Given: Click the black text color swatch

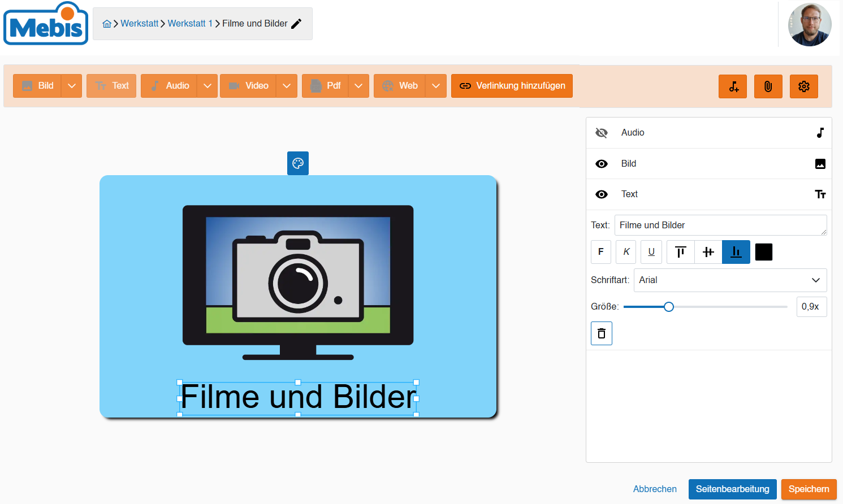Looking at the screenshot, I should coord(764,252).
